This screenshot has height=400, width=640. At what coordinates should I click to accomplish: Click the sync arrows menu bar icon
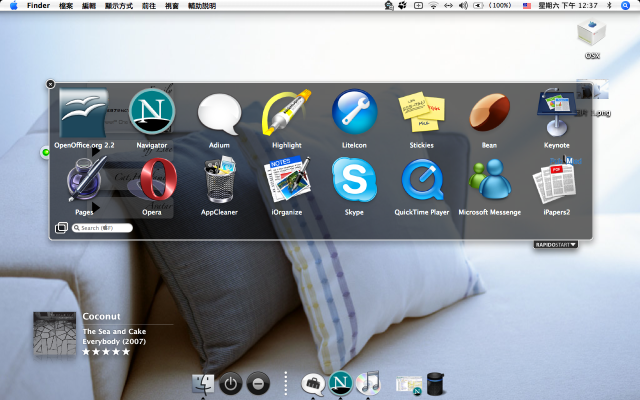pyautogui.click(x=448, y=6)
